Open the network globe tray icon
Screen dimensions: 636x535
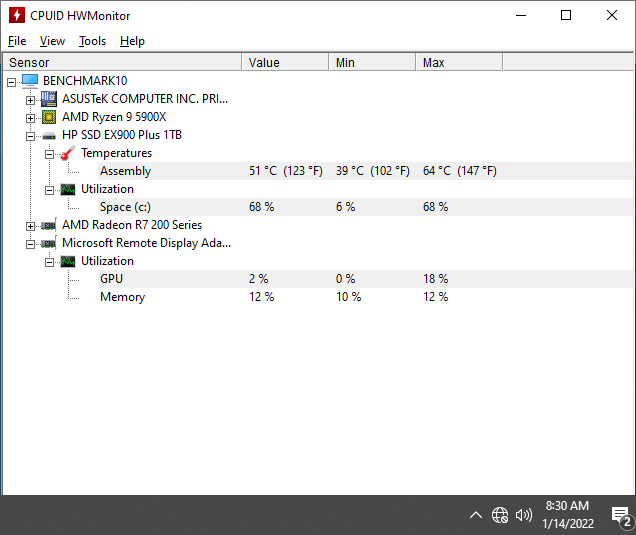coord(500,515)
